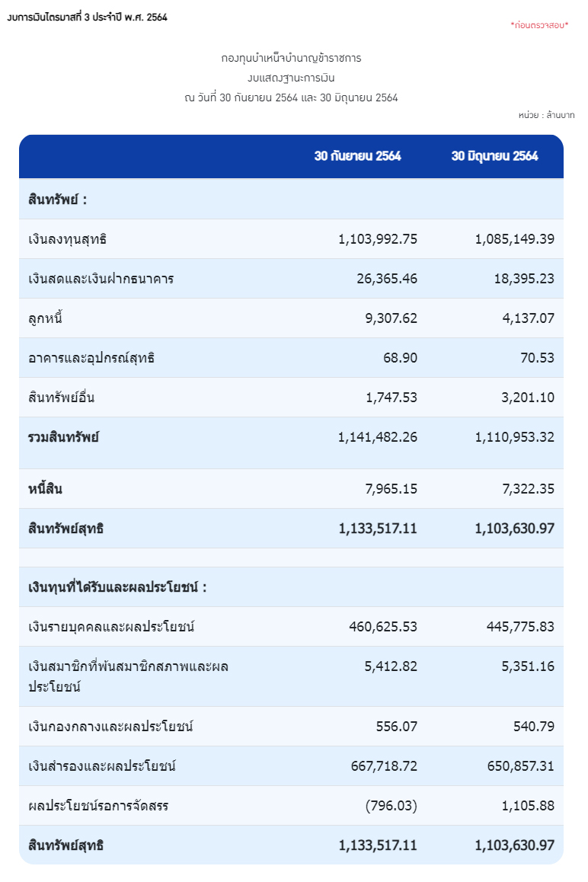Select the 'หนี้สิน' row label

pyautogui.click(x=45, y=489)
